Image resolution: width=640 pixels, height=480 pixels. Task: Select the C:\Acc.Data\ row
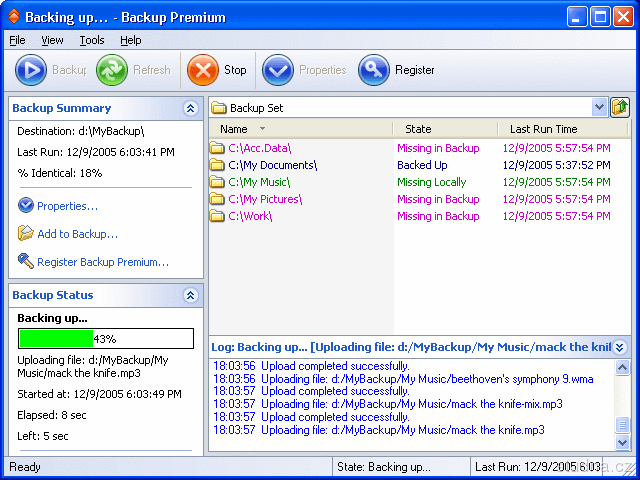pos(420,148)
